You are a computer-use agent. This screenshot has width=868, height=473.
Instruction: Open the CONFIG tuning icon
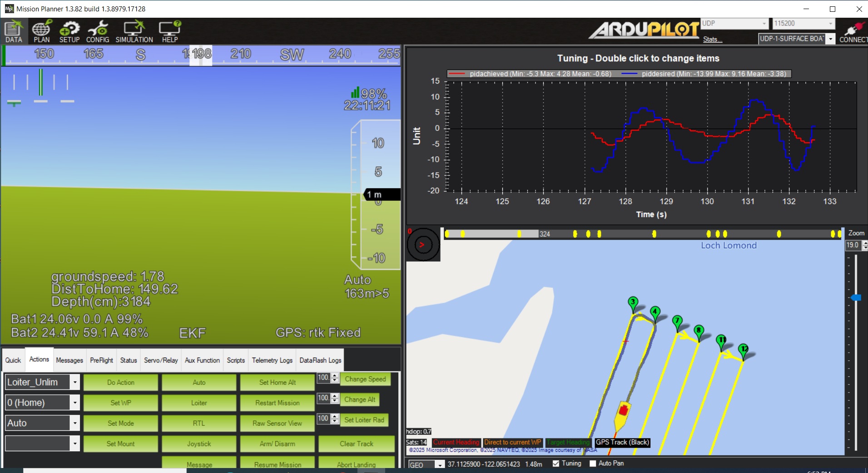tap(98, 31)
